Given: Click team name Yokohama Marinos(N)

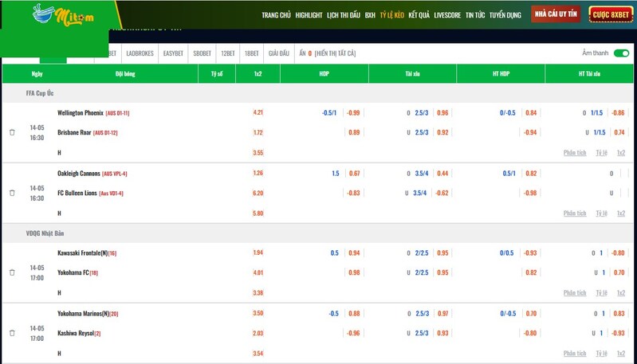Looking at the screenshot, I should (x=83, y=313).
